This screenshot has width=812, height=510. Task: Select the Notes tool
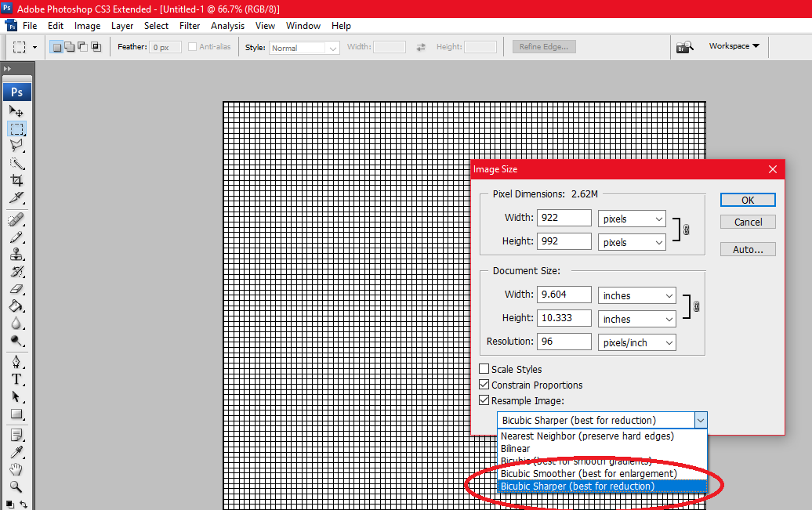pos(16,435)
